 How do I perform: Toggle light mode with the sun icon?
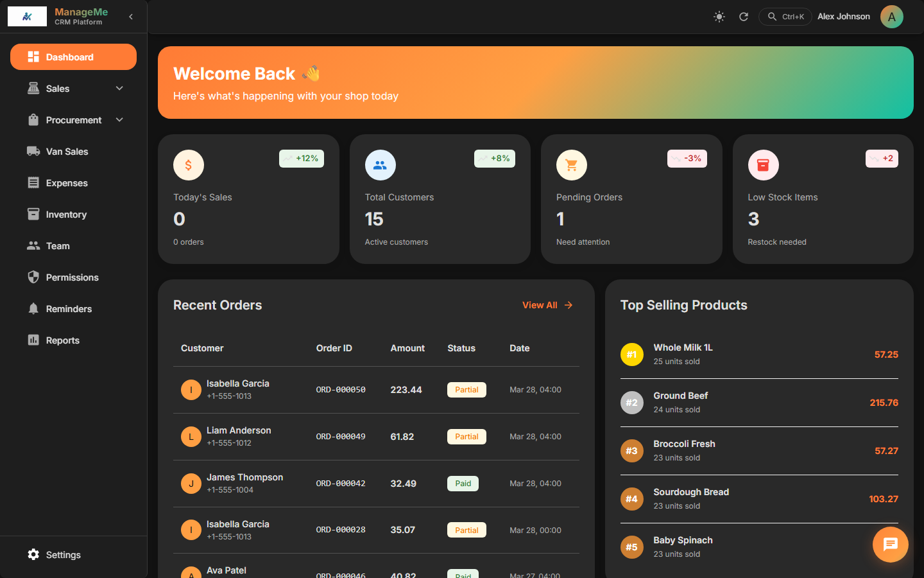point(719,16)
